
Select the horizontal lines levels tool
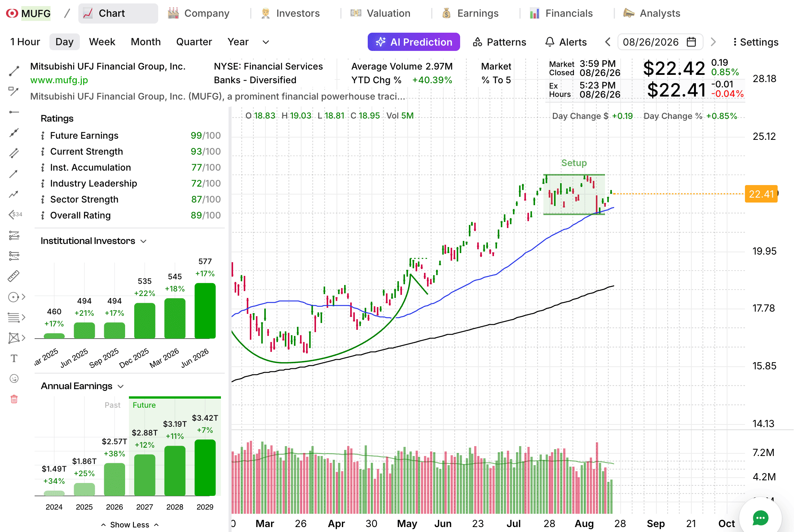pyautogui.click(x=13, y=317)
